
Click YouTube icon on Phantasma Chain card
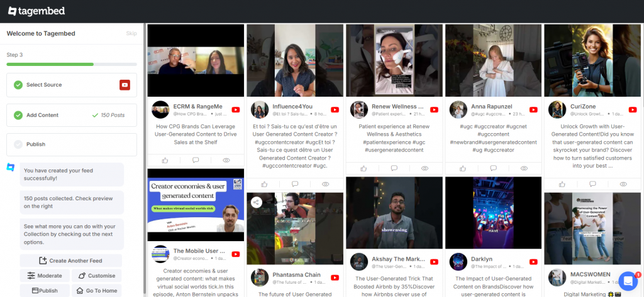click(x=335, y=278)
